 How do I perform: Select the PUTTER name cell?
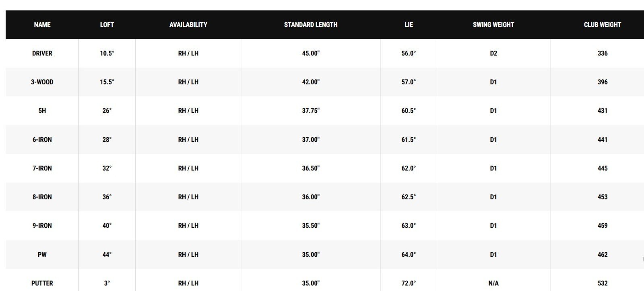pyautogui.click(x=42, y=283)
